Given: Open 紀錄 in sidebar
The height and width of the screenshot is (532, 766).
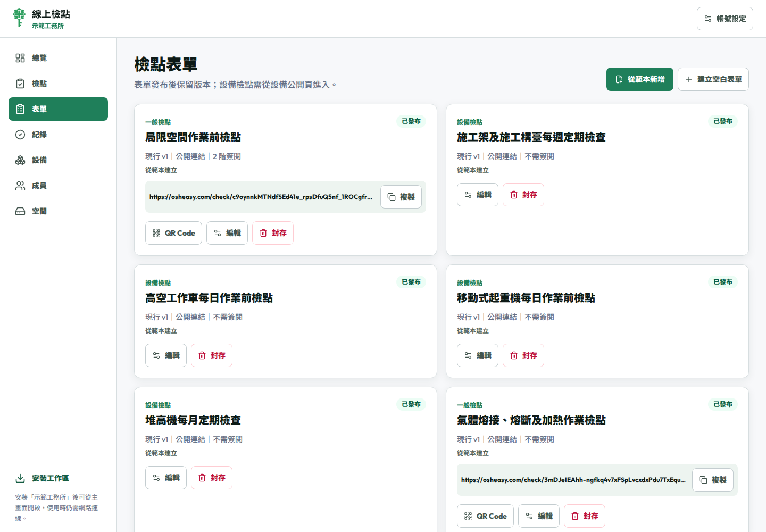Looking at the screenshot, I should coord(58,135).
